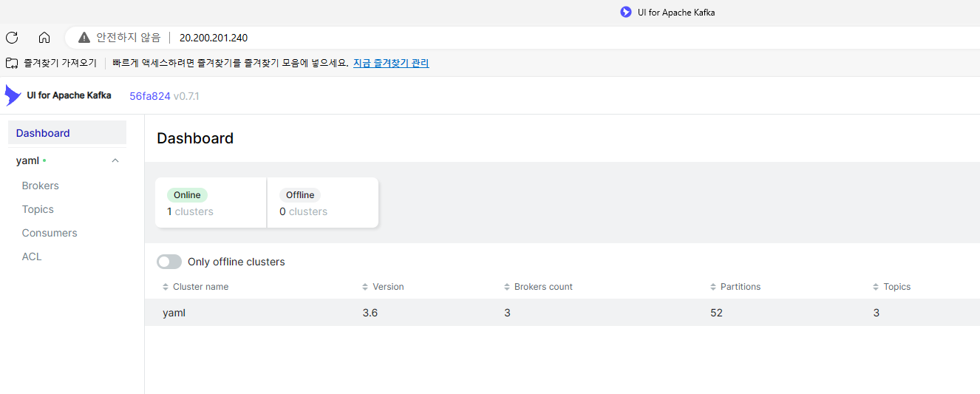Click the 1 clusters online count
The width and height of the screenshot is (980, 394).
(x=190, y=211)
